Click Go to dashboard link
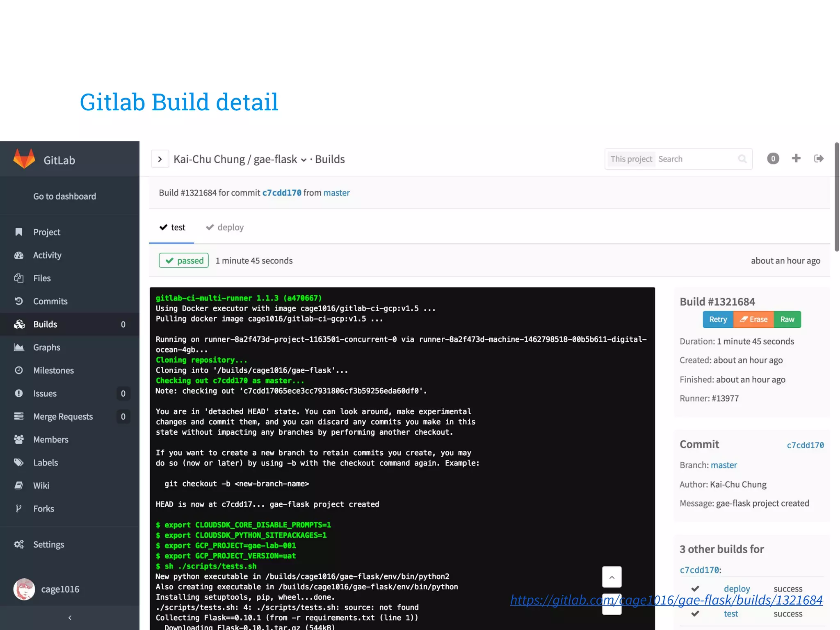Screen dimensions: 840x630 64,196
